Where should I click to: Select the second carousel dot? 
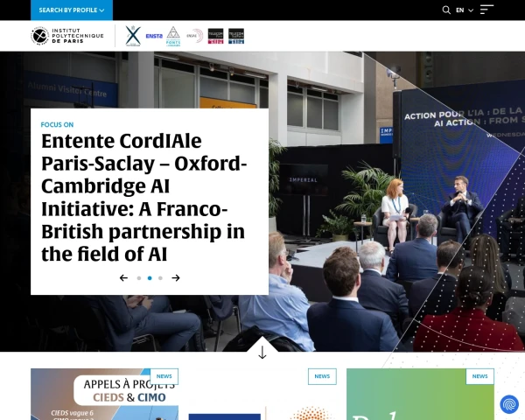point(150,278)
